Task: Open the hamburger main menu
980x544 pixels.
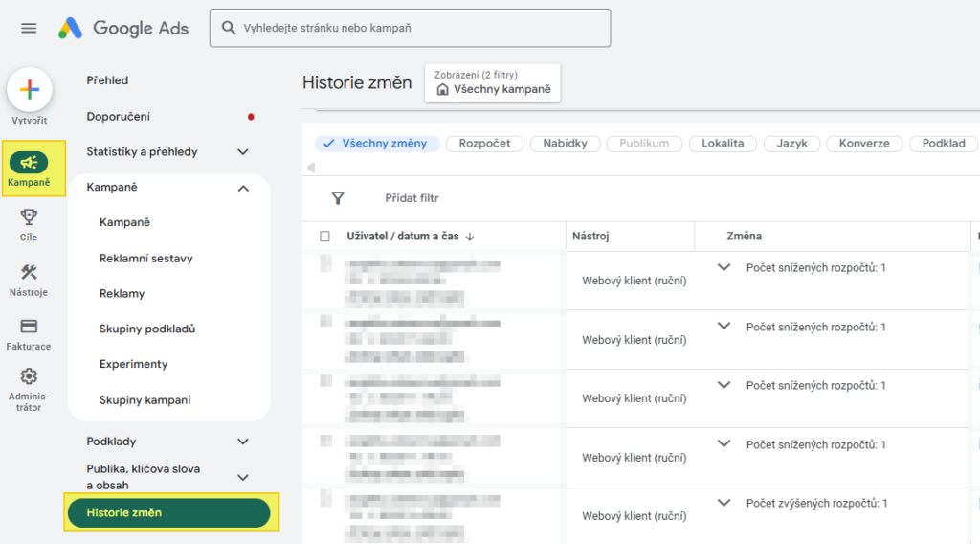Action: coord(29,29)
